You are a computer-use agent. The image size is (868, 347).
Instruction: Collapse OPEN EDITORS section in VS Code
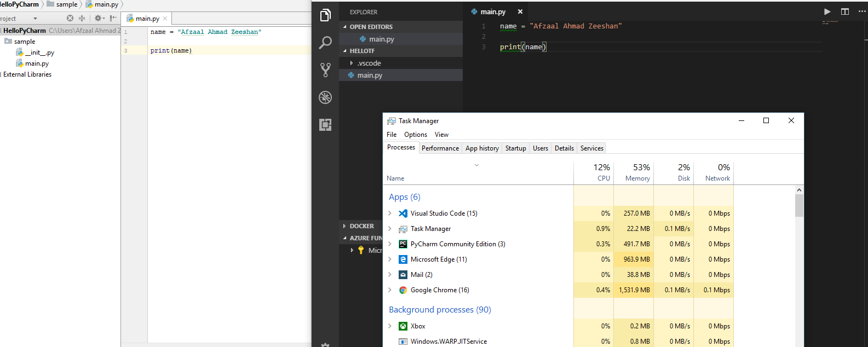pos(345,27)
